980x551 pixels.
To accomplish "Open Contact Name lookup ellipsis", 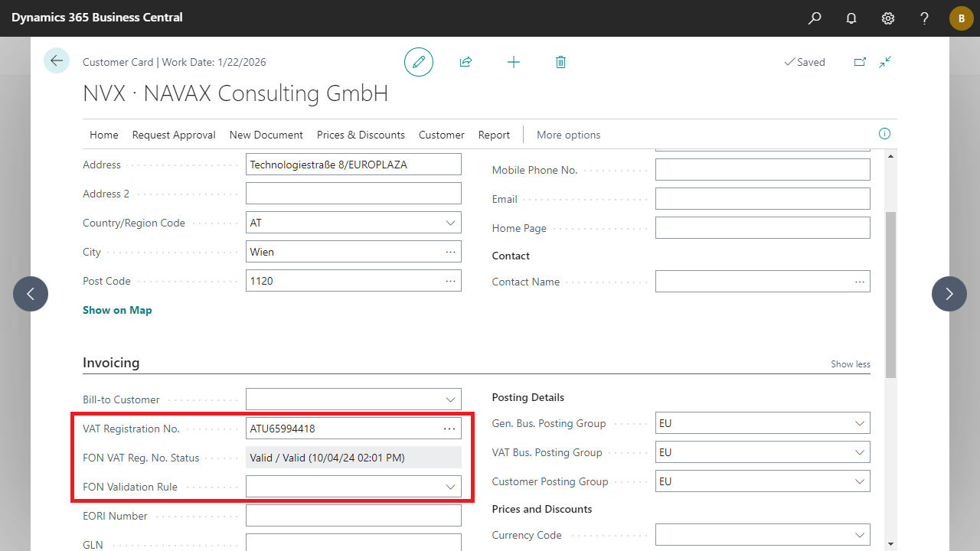I will pos(859,282).
